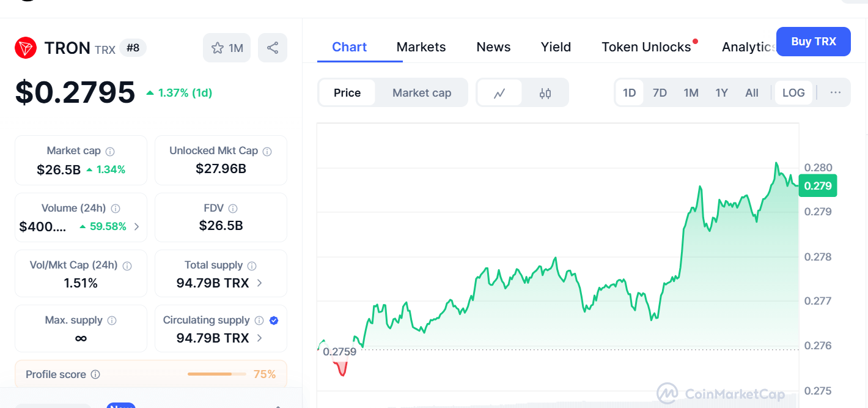Switch to candlestick chart icon

(x=545, y=93)
